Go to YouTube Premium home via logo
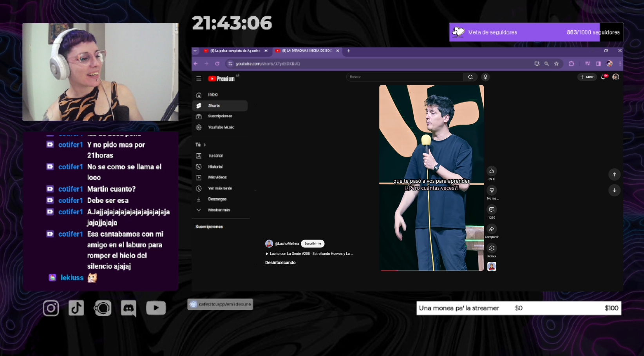Image resolution: width=644 pixels, height=356 pixels. tap(222, 78)
